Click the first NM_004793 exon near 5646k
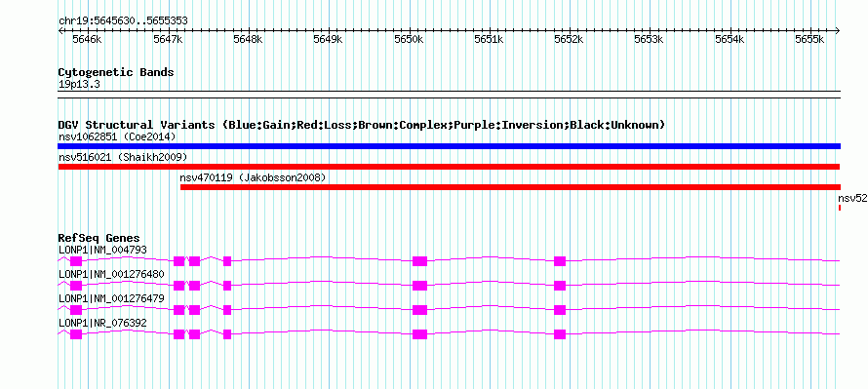The height and width of the screenshot is (389, 868). tap(76, 261)
